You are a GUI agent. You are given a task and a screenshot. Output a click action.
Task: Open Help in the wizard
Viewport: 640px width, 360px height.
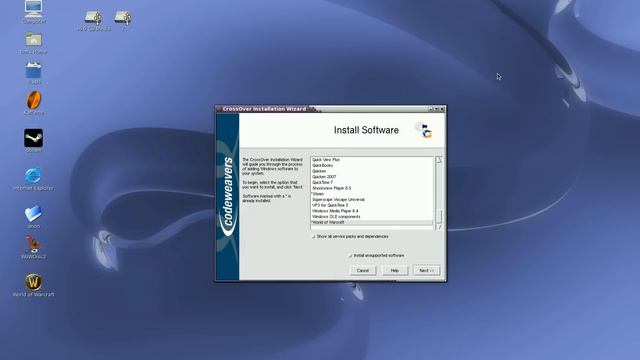click(395, 271)
